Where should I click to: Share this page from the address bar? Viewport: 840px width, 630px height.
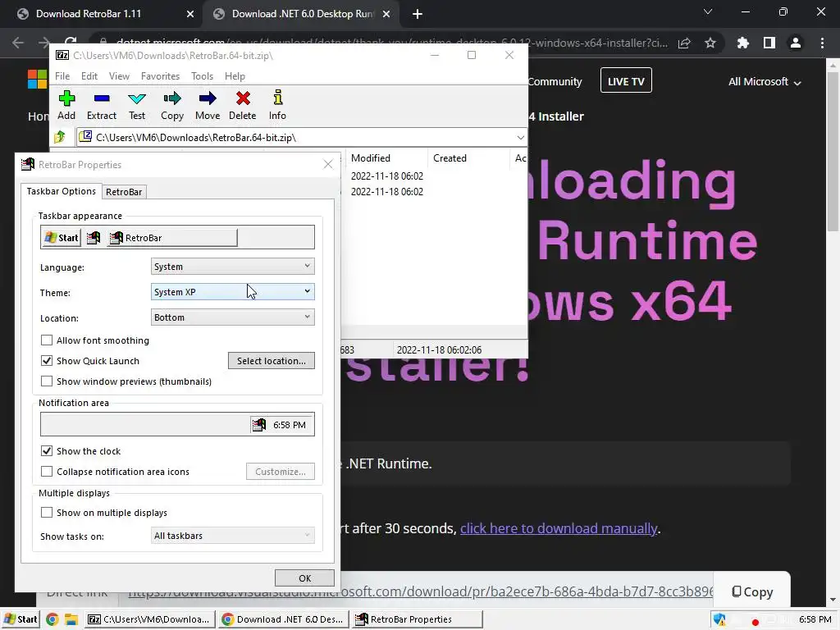pos(684,43)
